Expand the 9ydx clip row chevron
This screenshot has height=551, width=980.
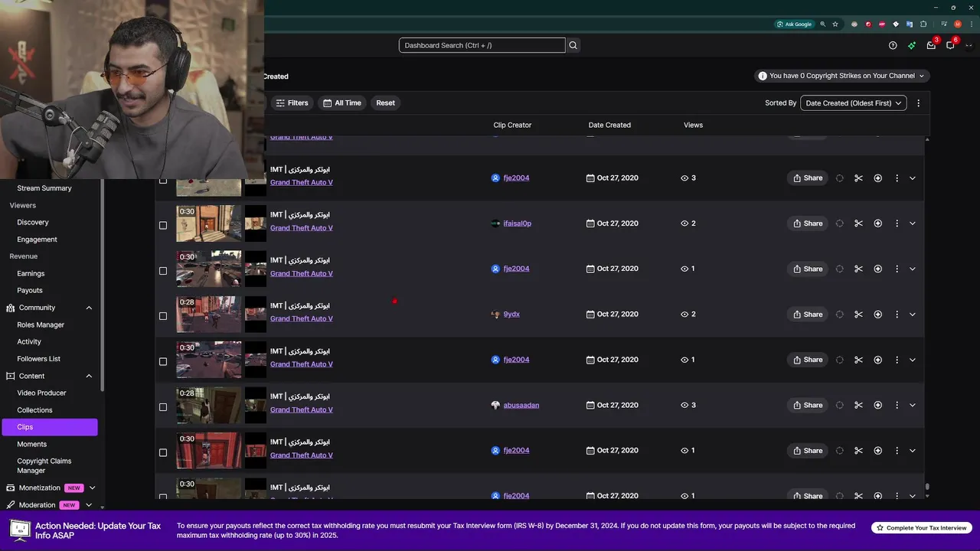pyautogui.click(x=912, y=315)
